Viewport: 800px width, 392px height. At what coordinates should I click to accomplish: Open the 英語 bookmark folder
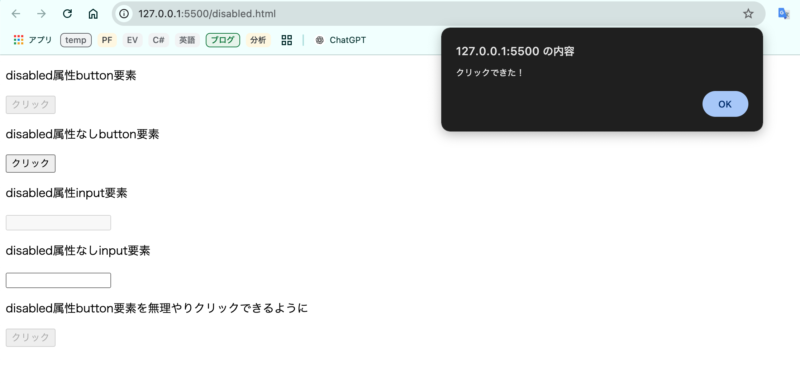pos(187,40)
